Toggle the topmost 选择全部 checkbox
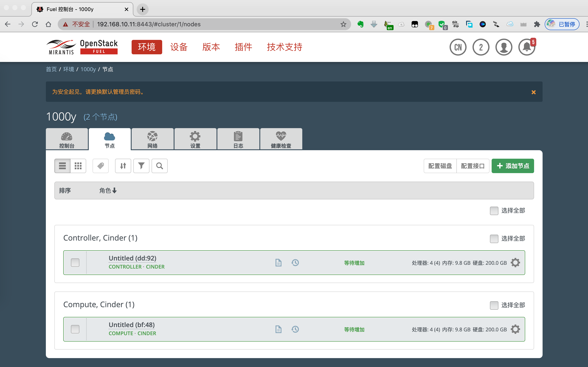The height and width of the screenshot is (367, 588). (494, 211)
